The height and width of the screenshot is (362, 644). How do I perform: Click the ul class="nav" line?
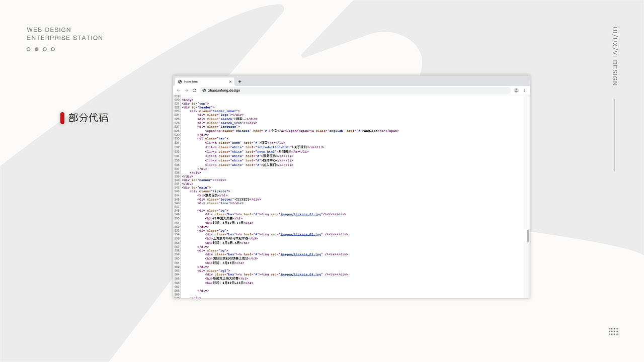213,138
